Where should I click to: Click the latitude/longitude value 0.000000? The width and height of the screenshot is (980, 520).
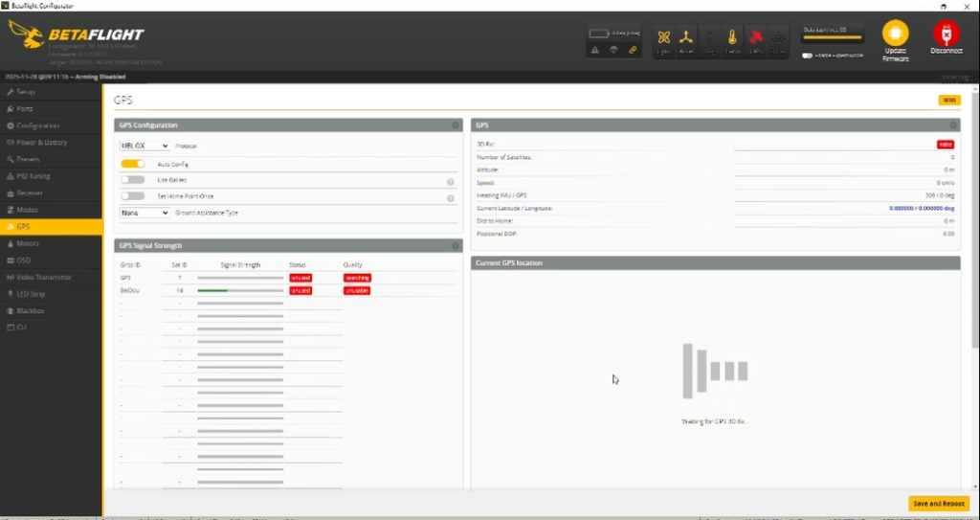pyautogui.click(x=922, y=209)
